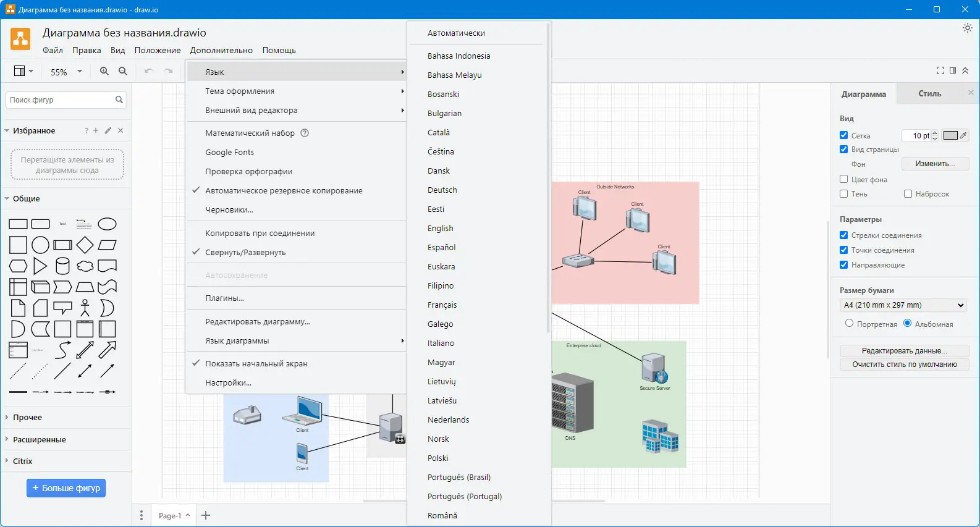Viewport: 980px width, 527px height.
Task: Toggle the Направляющие checkbox
Action: click(843, 264)
